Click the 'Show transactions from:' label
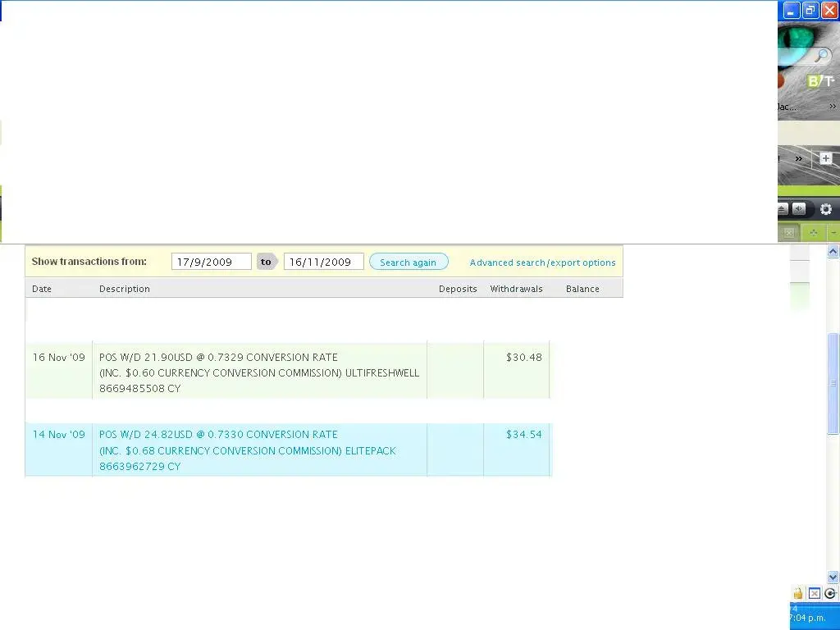 (89, 262)
